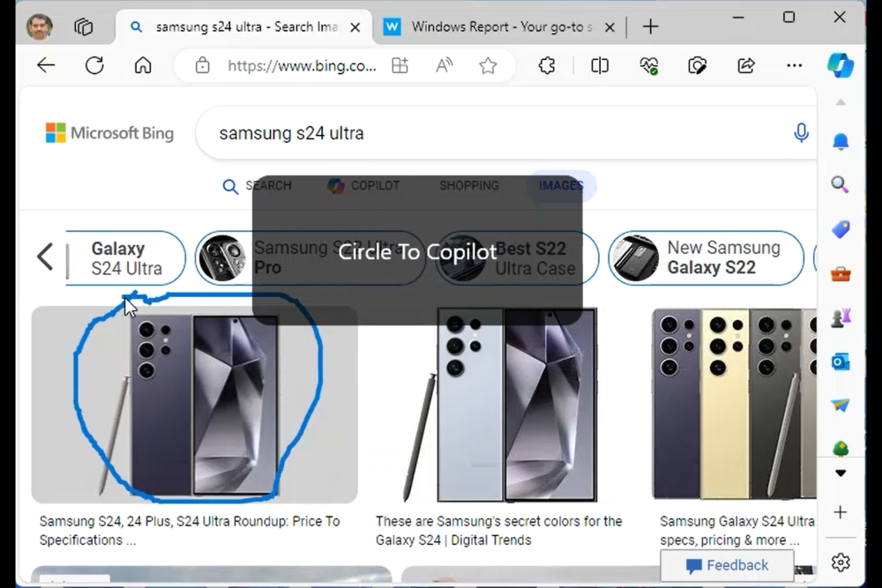Click the screenshot capture toolbar icon
The image size is (882, 588).
(697, 66)
